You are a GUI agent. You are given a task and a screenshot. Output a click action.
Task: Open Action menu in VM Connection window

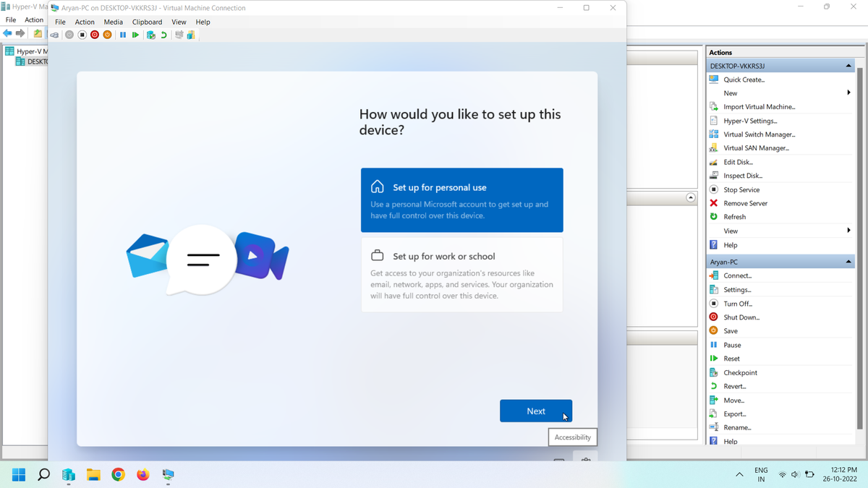pyautogui.click(x=85, y=22)
